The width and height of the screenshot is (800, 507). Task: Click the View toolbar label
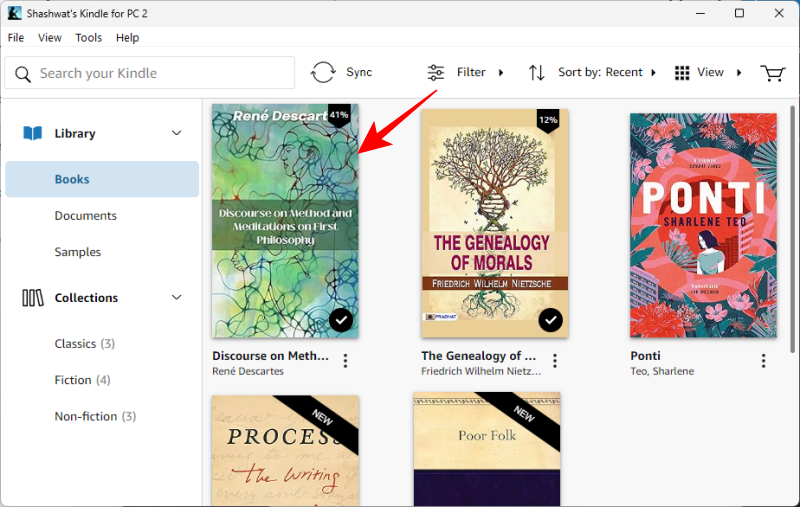(x=710, y=72)
